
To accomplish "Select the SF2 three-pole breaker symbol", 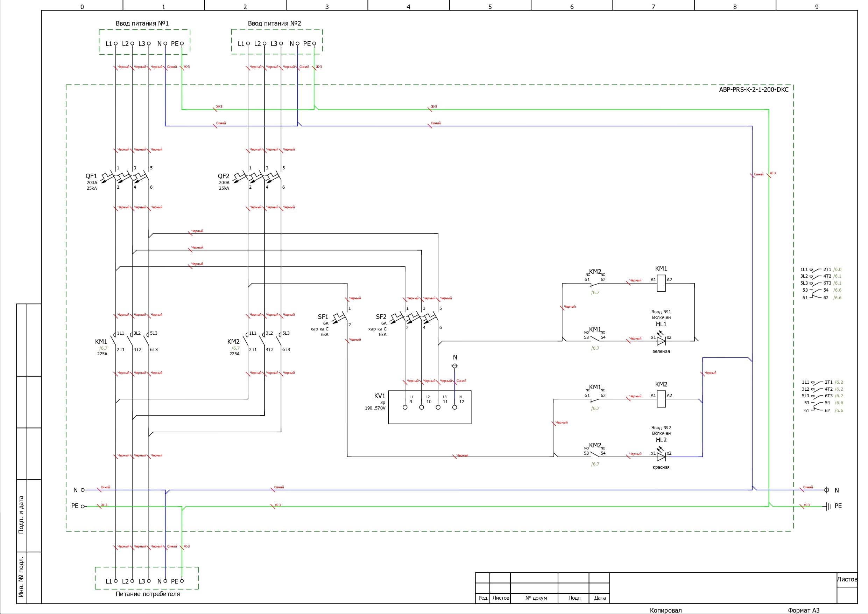I will coord(414,318).
